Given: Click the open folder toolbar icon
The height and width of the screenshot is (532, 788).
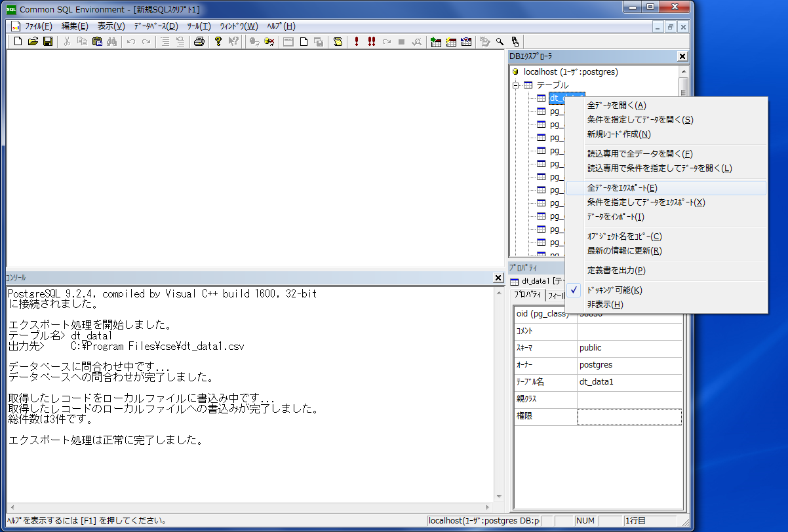Looking at the screenshot, I should click(x=33, y=41).
